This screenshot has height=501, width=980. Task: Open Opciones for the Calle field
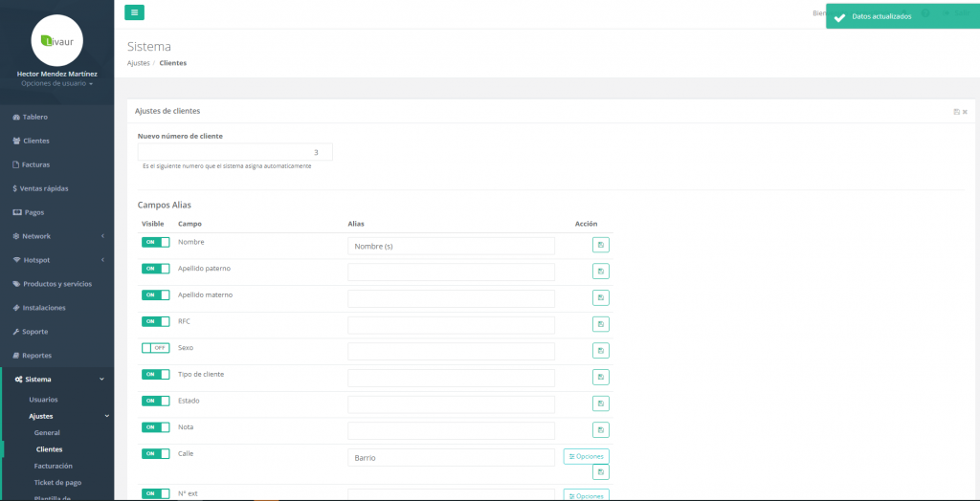(587, 457)
